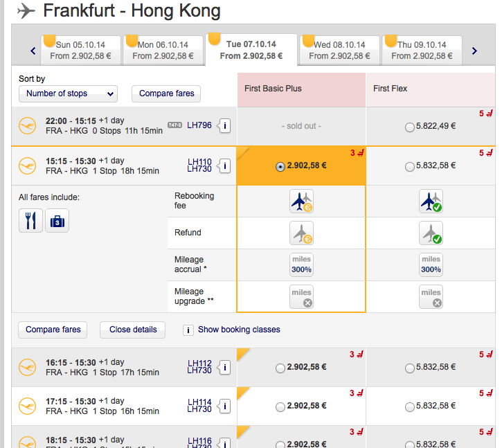Click Lufthansa logo on the 17:15 flight
Image resolution: width=502 pixels, height=448 pixels.
[27, 406]
